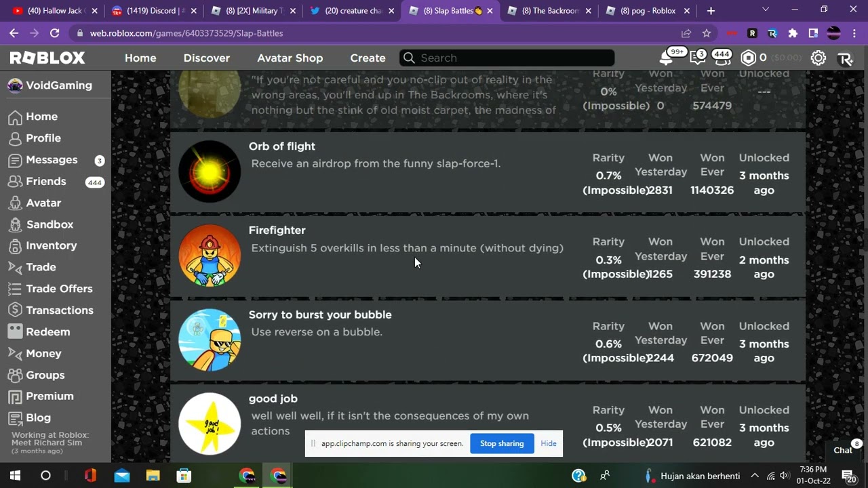868x488 pixels.
Task: Open the Home nav link
Action: point(140,58)
